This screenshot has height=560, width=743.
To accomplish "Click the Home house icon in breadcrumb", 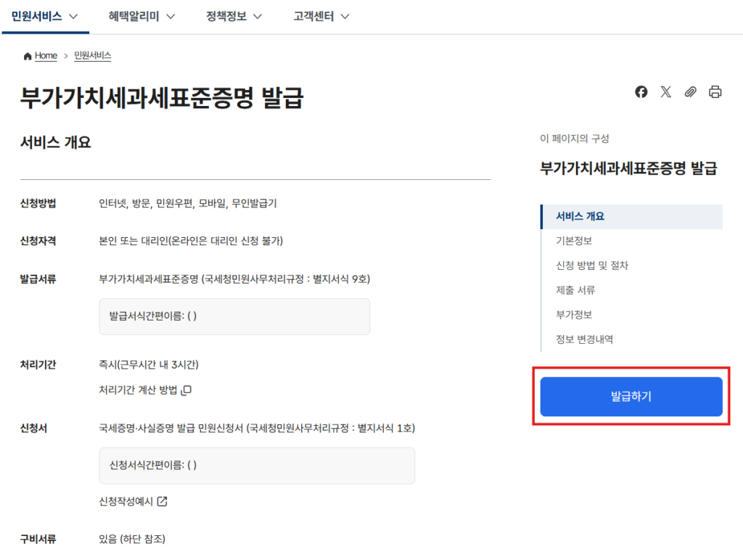I will (28, 56).
